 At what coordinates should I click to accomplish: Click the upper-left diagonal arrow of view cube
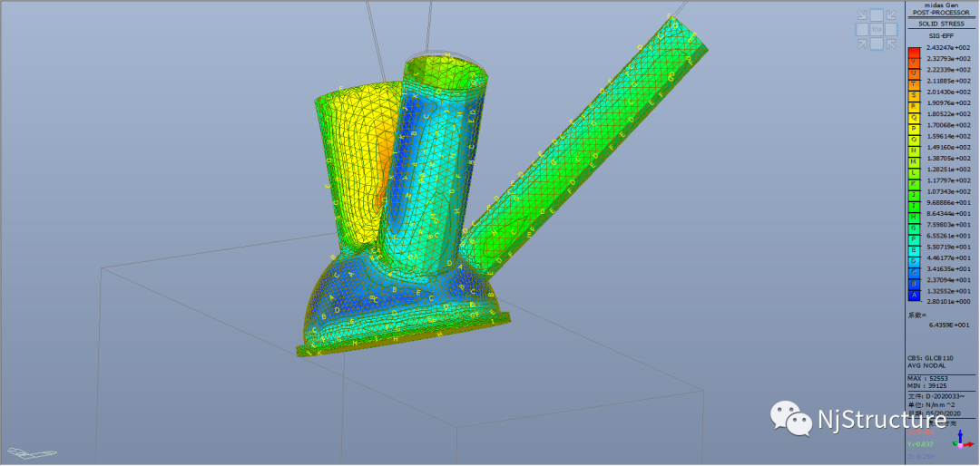[862, 15]
